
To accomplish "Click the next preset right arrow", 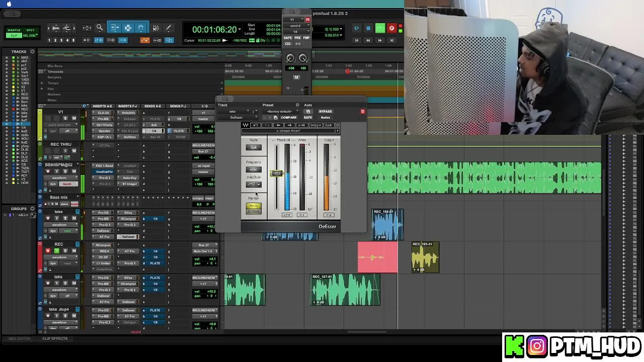I will pos(289,125).
